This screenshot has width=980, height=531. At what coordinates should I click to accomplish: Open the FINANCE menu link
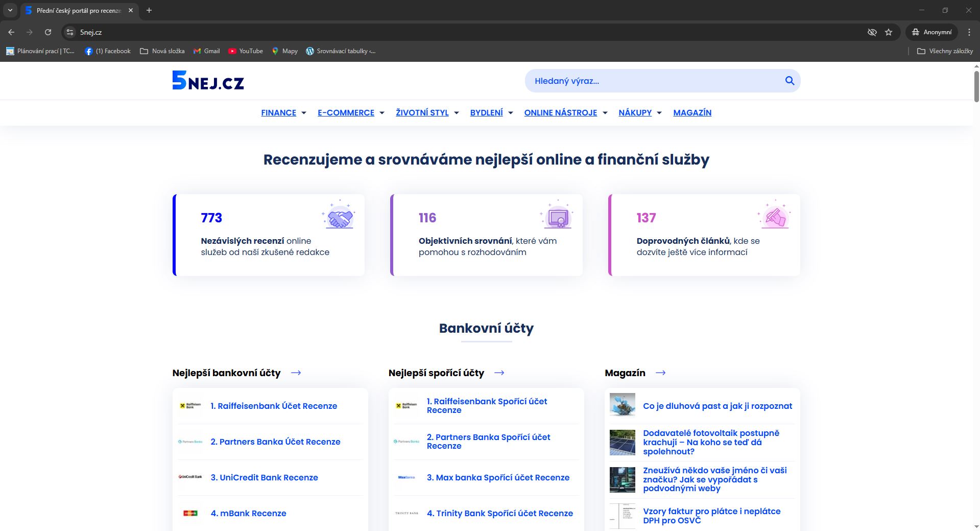278,113
